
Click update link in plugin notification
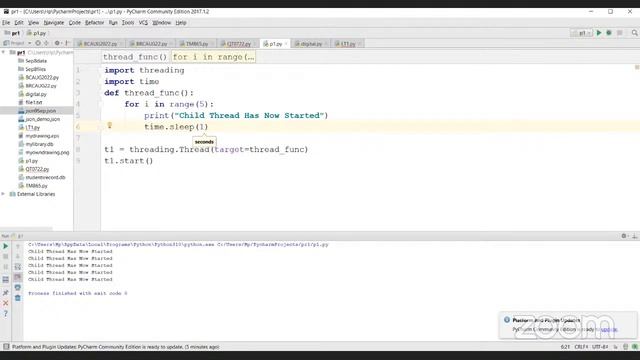pos(608,329)
